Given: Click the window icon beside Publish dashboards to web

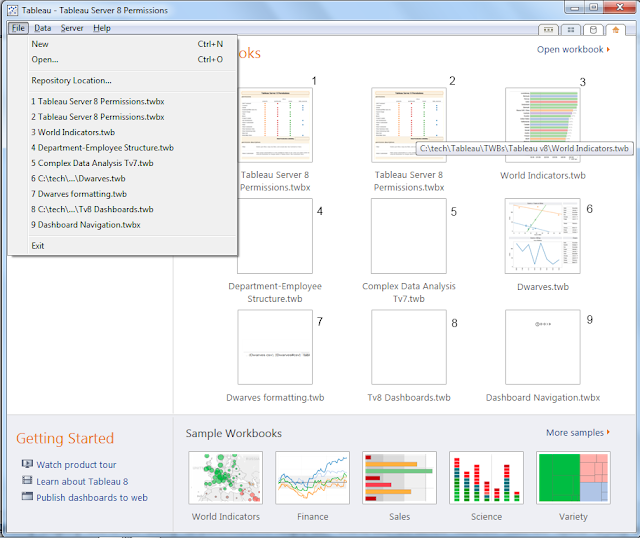Looking at the screenshot, I should (x=27, y=496).
